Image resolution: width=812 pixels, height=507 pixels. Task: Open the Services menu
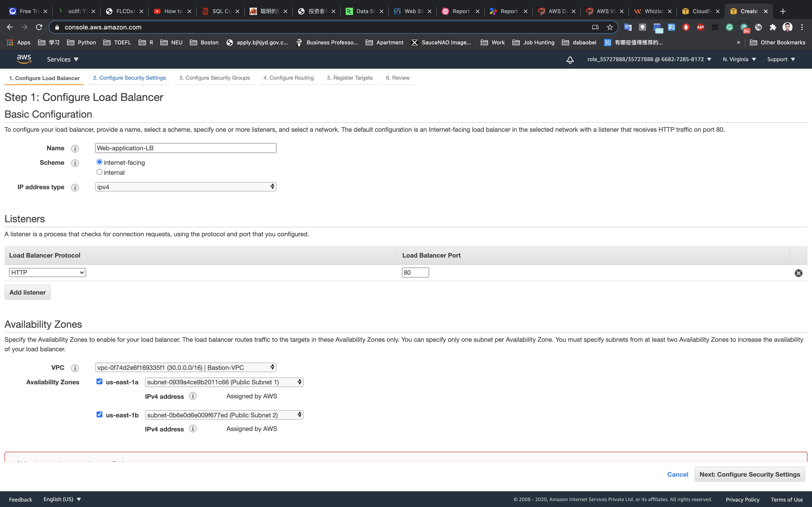pos(62,59)
